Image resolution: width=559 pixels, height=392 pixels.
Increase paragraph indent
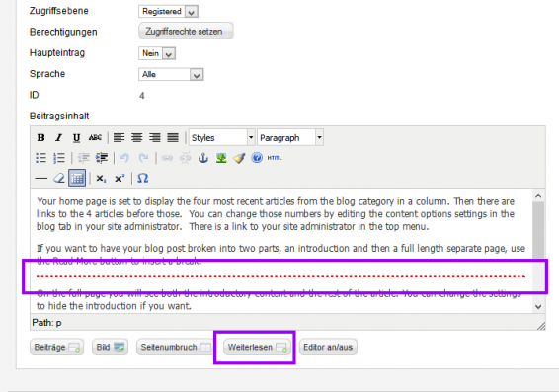pyautogui.click(x=102, y=158)
